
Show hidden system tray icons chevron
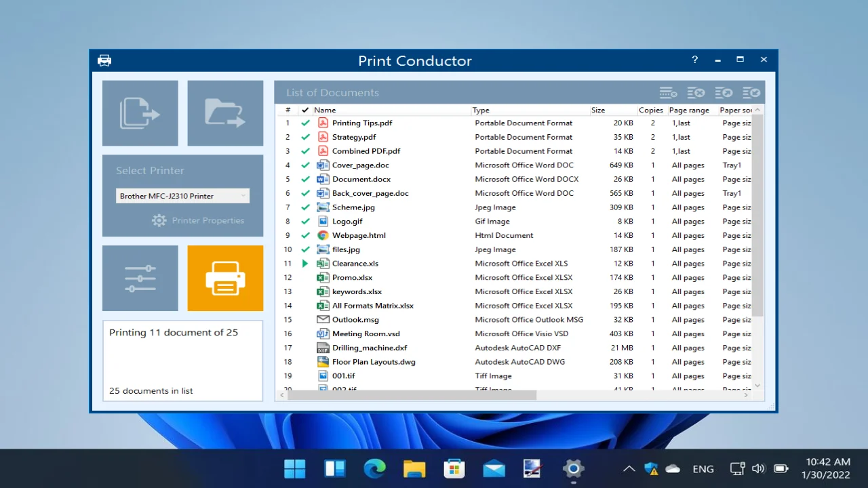(629, 468)
